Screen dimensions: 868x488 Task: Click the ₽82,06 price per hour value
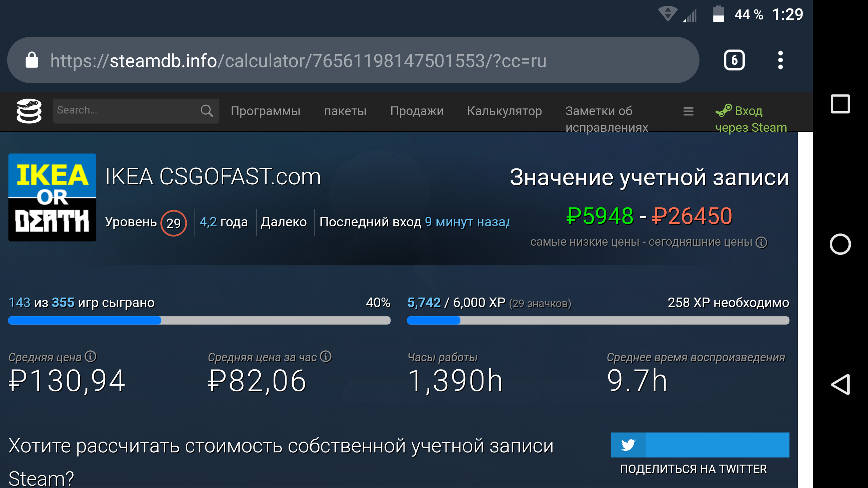[x=257, y=381]
